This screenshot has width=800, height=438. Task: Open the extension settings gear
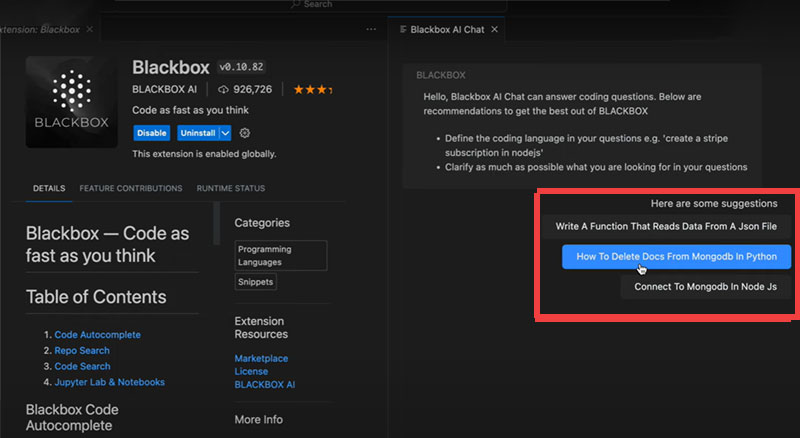pos(245,133)
